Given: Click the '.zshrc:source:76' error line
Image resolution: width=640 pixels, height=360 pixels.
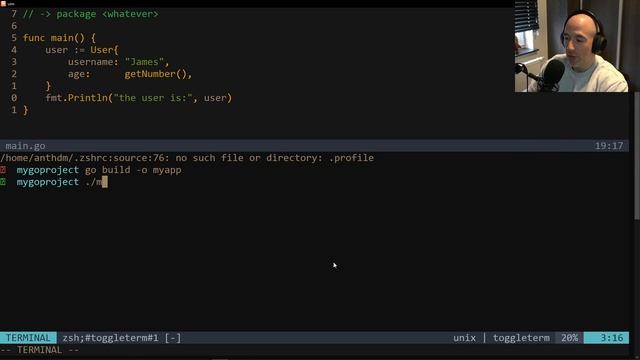Looking at the screenshot, I should click(x=187, y=158).
